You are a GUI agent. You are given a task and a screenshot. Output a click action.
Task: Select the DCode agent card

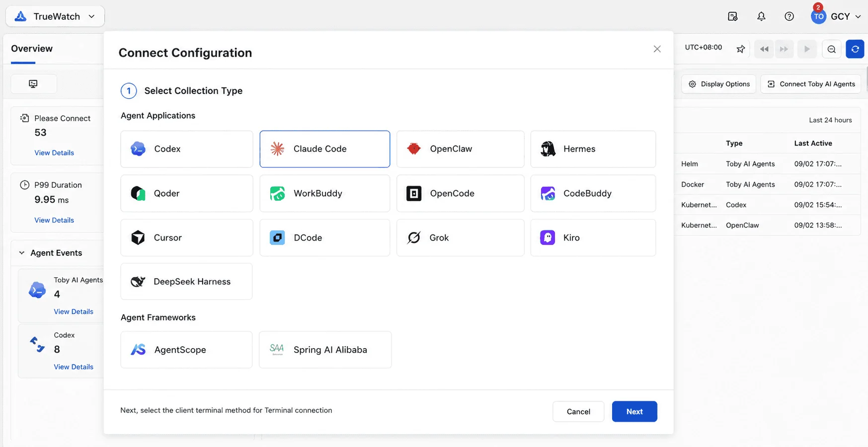point(325,237)
